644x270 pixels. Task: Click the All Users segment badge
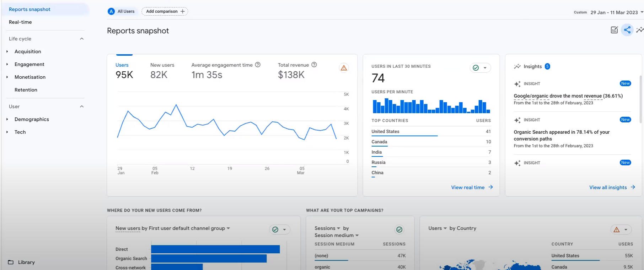tap(121, 11)
